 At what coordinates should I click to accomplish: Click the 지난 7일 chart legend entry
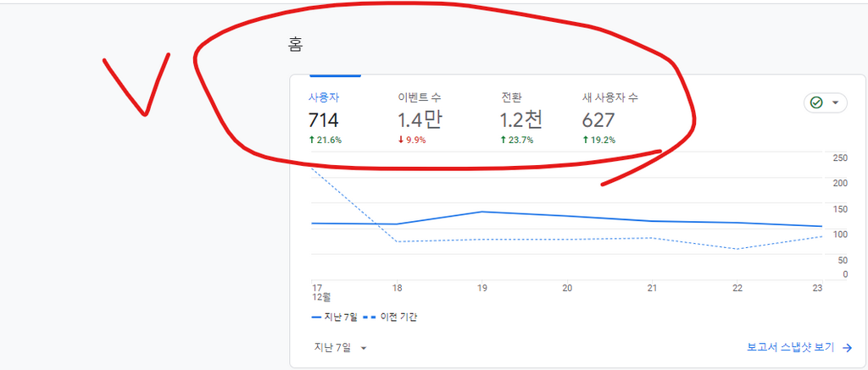point(334,318)
